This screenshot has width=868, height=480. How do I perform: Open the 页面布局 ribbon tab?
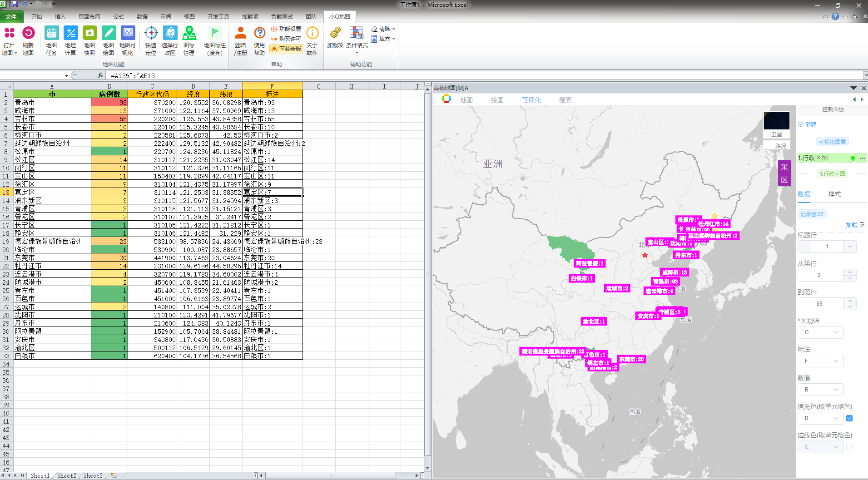(x=89, y=17)
